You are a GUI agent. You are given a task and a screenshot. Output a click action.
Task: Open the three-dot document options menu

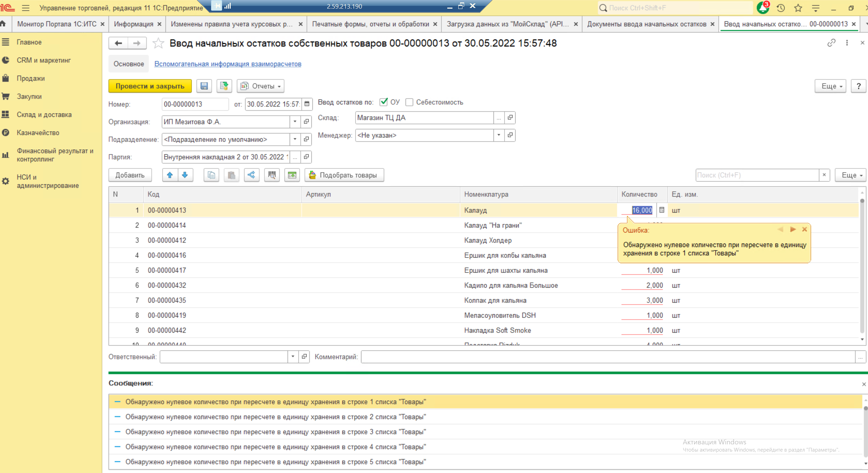(x=847, y=43)
